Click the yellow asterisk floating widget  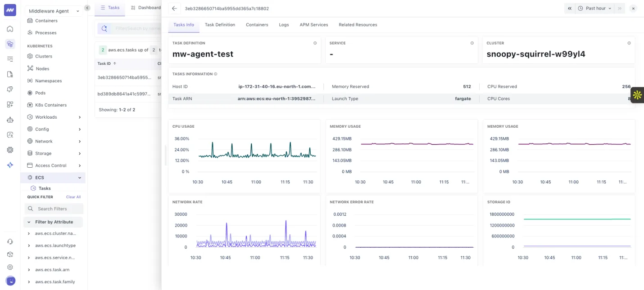coord(637,95)
